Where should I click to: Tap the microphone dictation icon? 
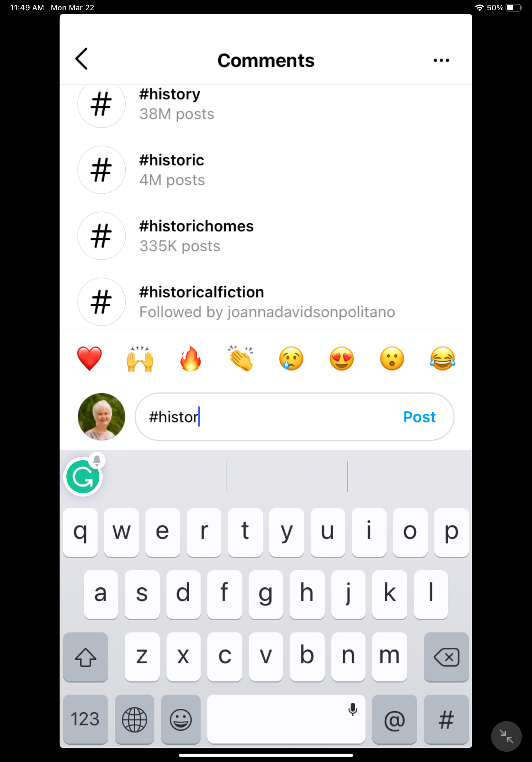(x=352, y=710)
